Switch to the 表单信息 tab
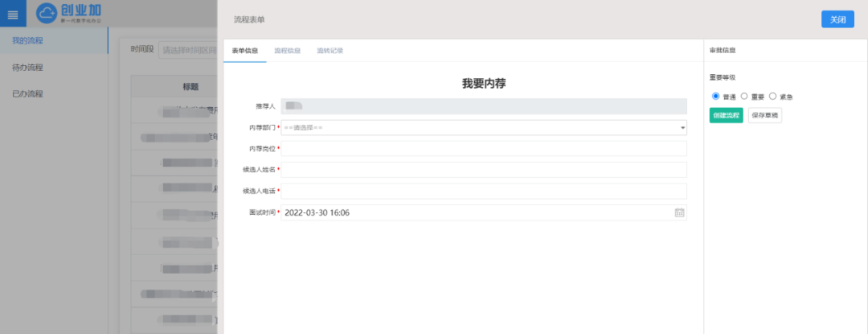Screen dimensions: 868x334 tap(245, 51)
